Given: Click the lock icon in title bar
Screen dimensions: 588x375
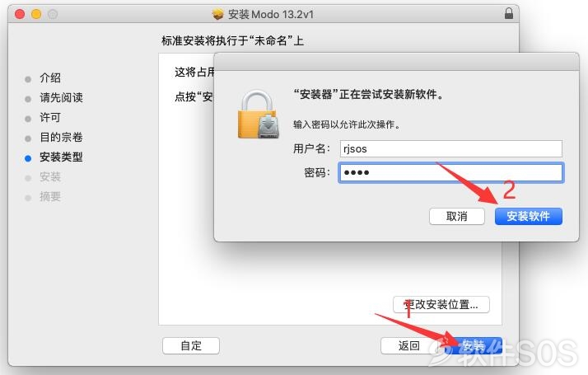Looking at the screenshot, I should coord(508,13).
